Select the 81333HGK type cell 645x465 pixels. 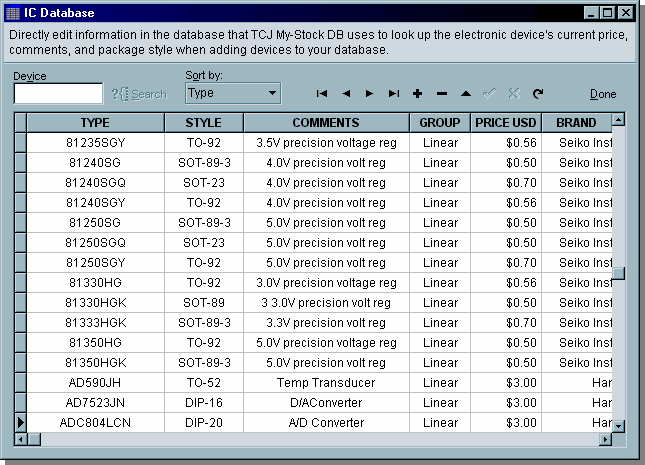coord(95,323)
